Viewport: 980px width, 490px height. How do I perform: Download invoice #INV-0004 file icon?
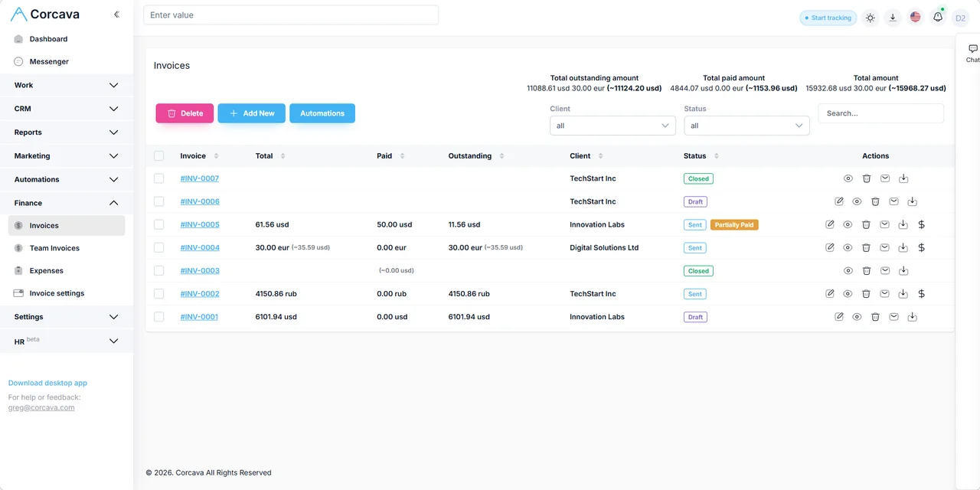click(903, 247)
